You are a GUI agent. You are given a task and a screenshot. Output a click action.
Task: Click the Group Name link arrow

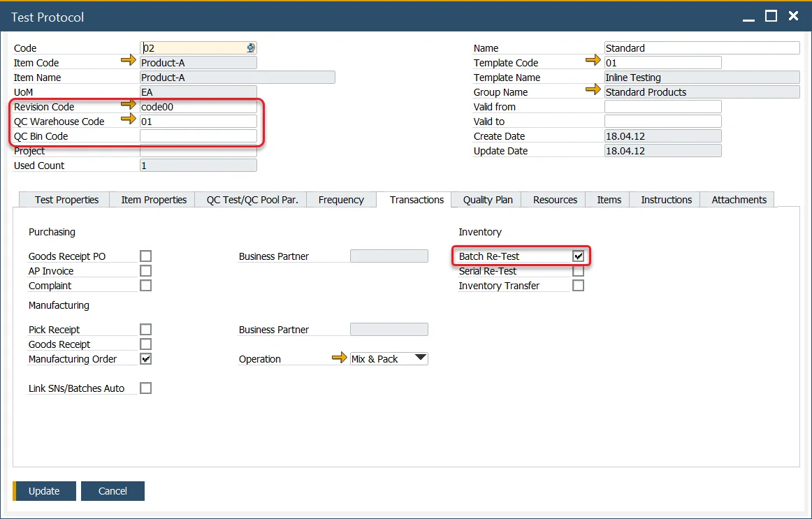click(593, 91)
